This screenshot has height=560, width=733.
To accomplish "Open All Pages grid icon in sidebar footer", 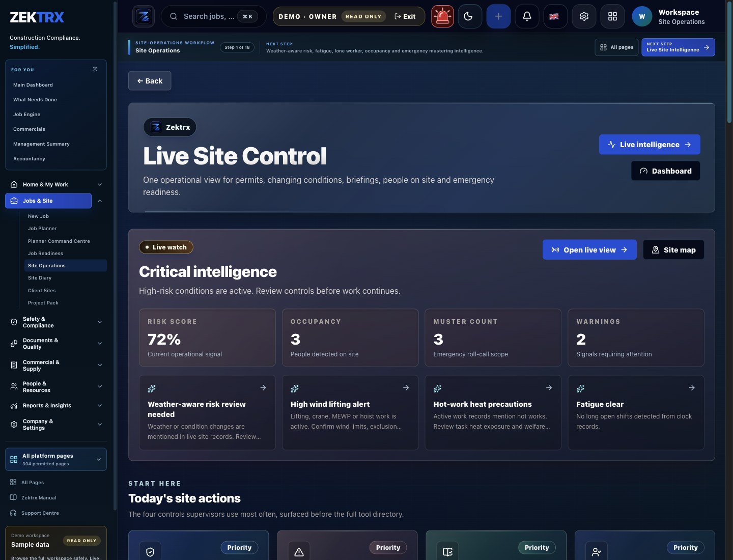I will pyautogui.click(x=13, y=482).
